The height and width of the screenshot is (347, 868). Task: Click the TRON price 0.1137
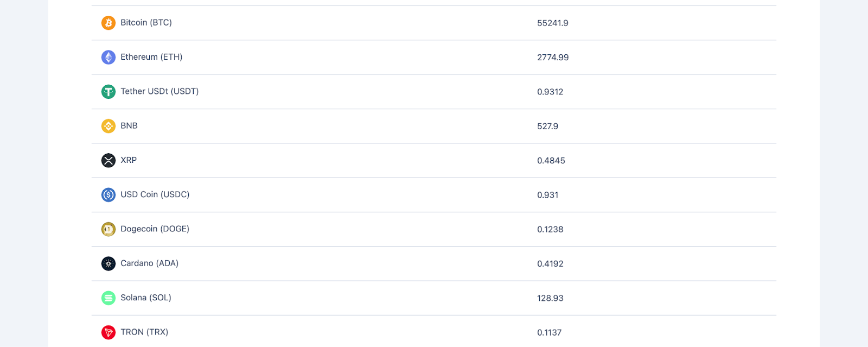pos(549,332)
